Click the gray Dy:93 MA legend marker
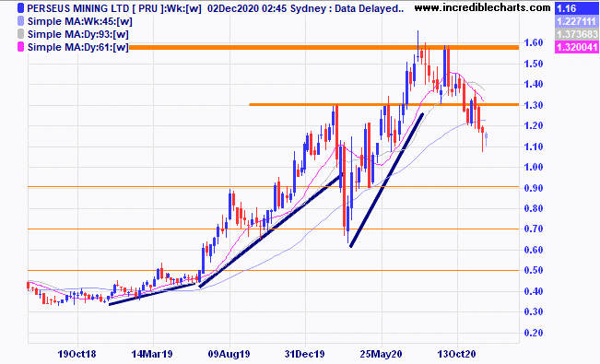Image resolution: width=600 pixels, height=364 pixels. point(21,34)
